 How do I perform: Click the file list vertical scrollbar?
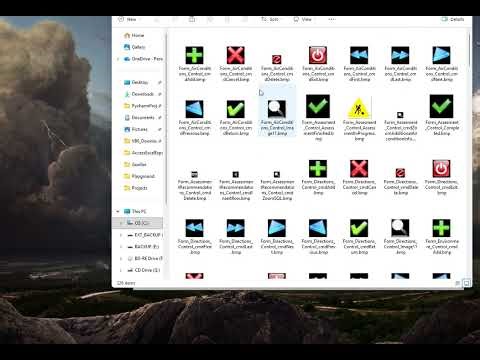[x=470, y=50]
